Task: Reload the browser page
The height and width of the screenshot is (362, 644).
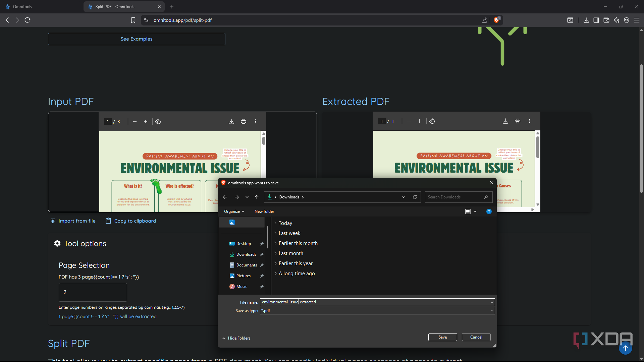Action: (28, 20)
